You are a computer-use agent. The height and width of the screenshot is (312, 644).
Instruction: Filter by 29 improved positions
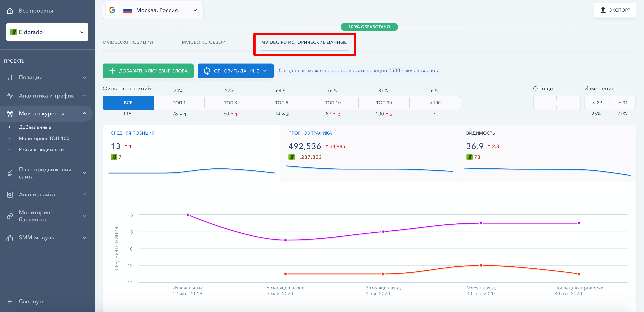click(x=597, y=103)
